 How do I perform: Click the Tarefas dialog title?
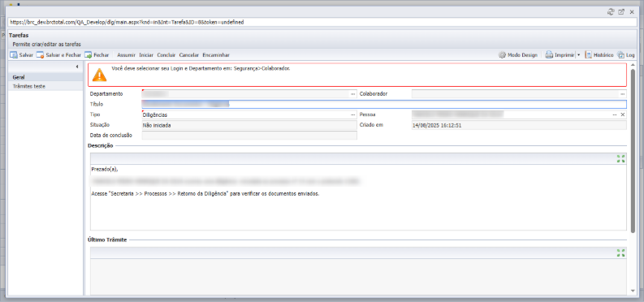click(19, 36)
